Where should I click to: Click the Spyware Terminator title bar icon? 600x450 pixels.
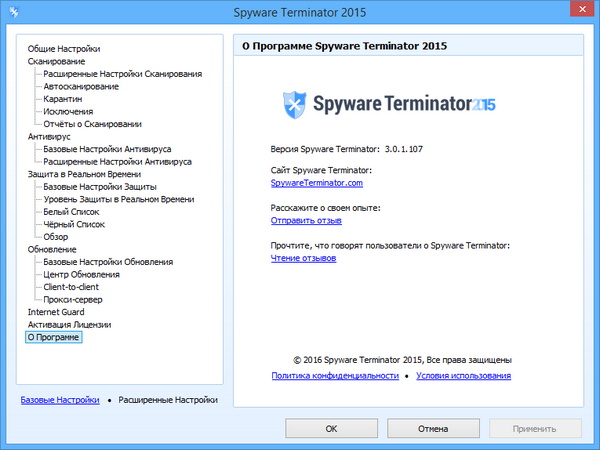(14, 12)
